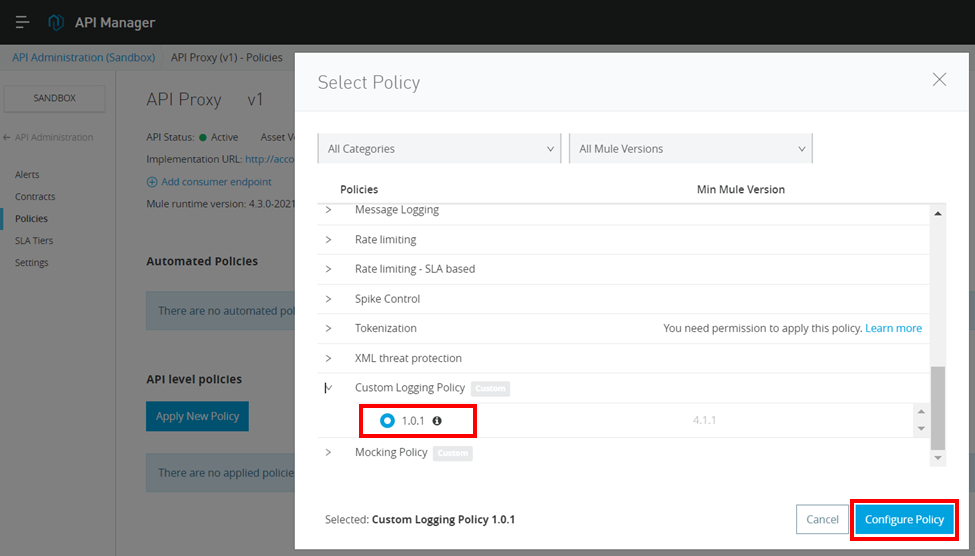The width and height of the screenshot is (975, 556).
Task: Open SLA Tiers in the sidebar
Action: (34, 241)
